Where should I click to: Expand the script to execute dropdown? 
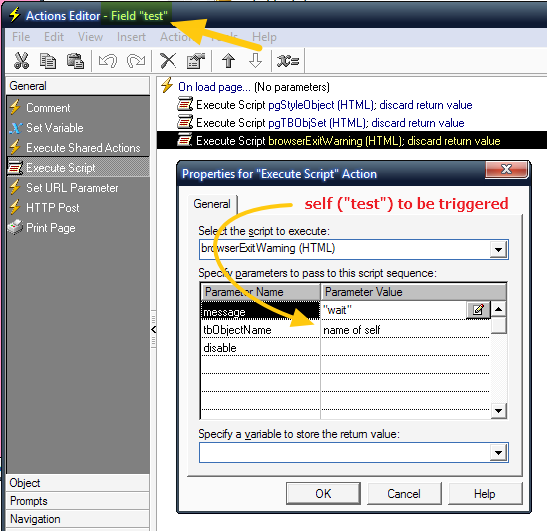[498, 249]
